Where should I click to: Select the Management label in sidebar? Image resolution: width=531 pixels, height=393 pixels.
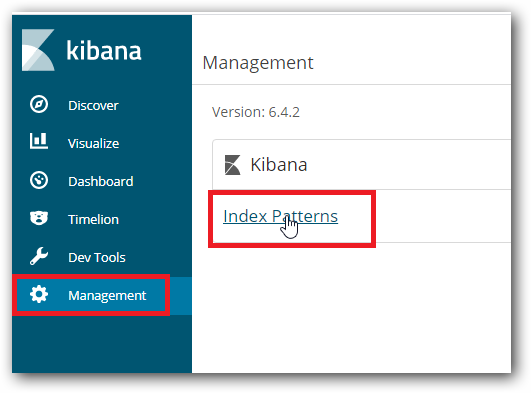(x=107, y=296)
